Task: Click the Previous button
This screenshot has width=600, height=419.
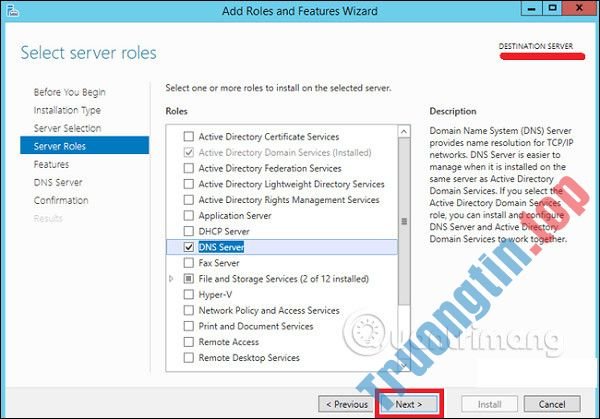Action: pyautogui.click(x=346, y=404)
